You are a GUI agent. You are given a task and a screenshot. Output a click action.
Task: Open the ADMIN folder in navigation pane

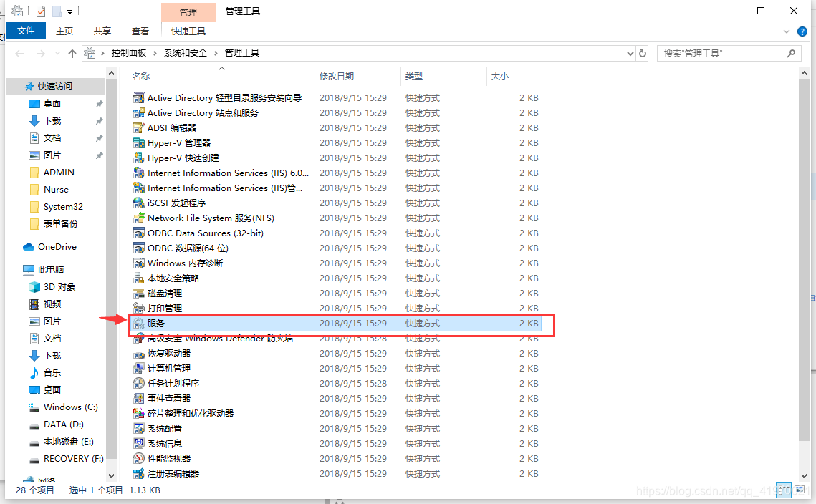pos(59,172)
